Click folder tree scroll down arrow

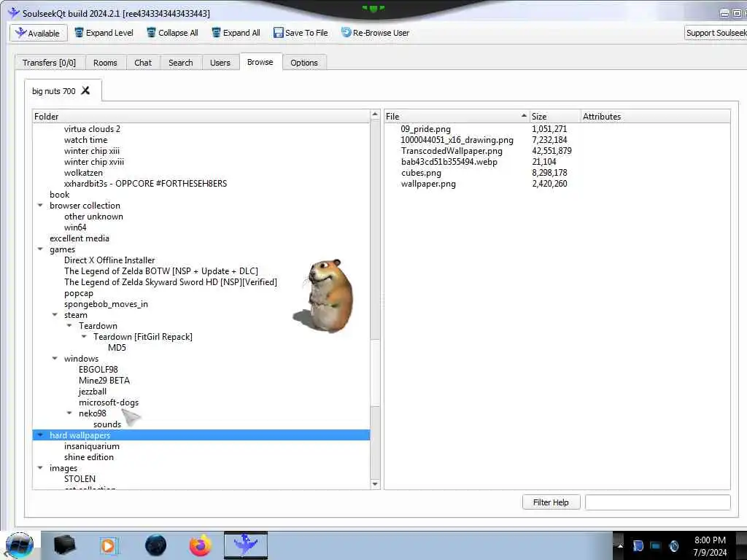pos(375,484)
